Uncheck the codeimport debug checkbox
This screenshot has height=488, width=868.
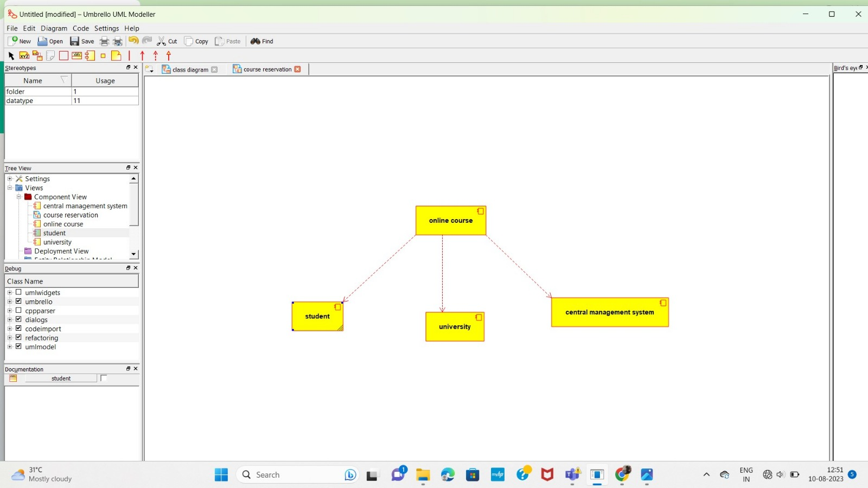(18, 329)
